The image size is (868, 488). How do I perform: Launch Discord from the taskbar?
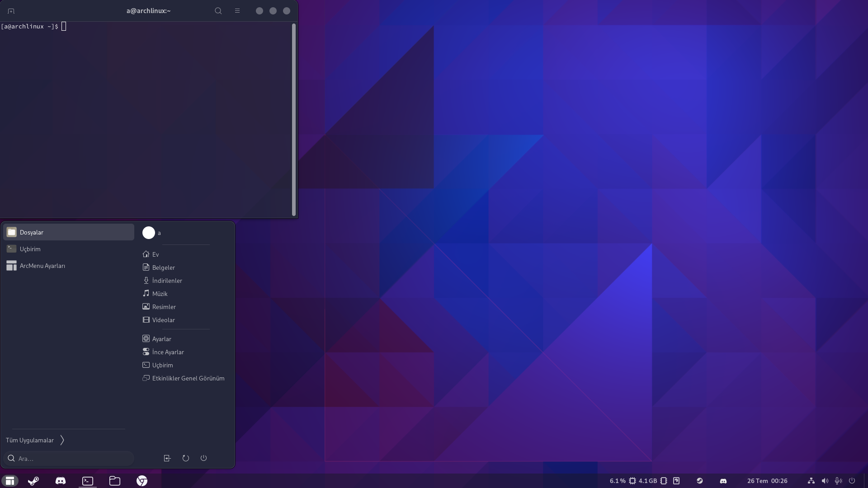(61, 481)
